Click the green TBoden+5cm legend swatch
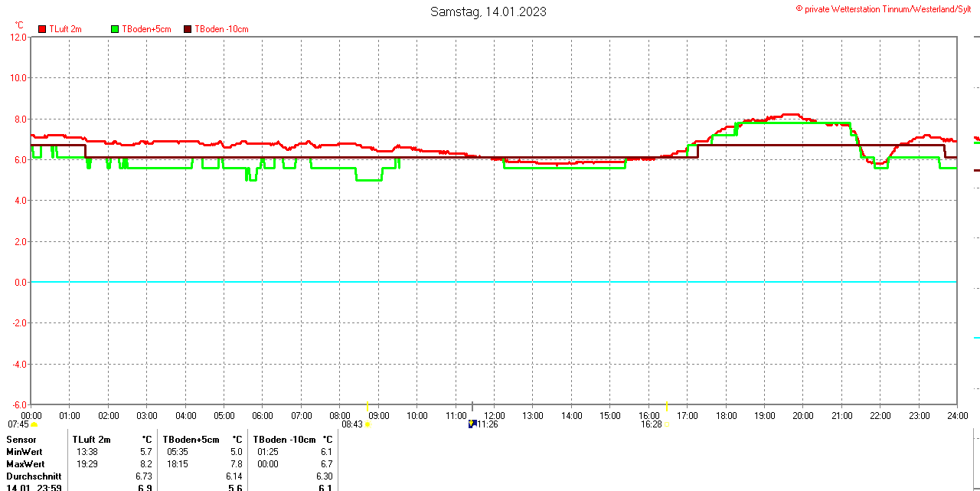 [x=116, y=29]
